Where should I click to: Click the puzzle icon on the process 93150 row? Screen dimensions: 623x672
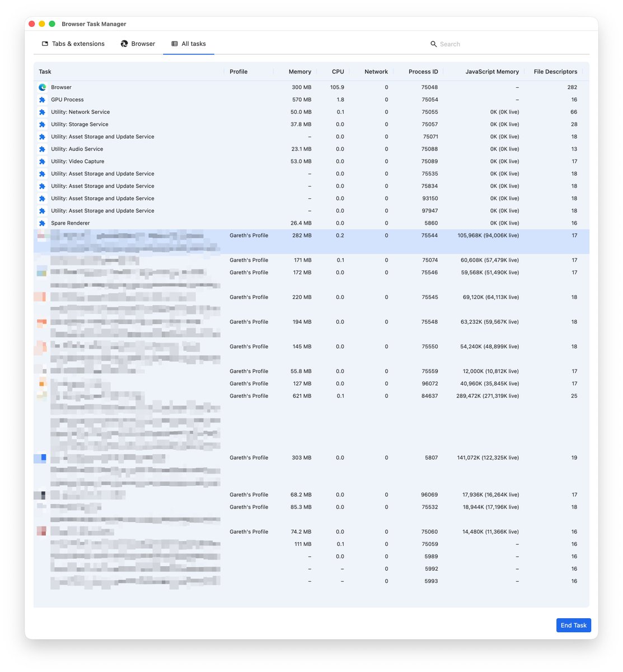point(42,198)
